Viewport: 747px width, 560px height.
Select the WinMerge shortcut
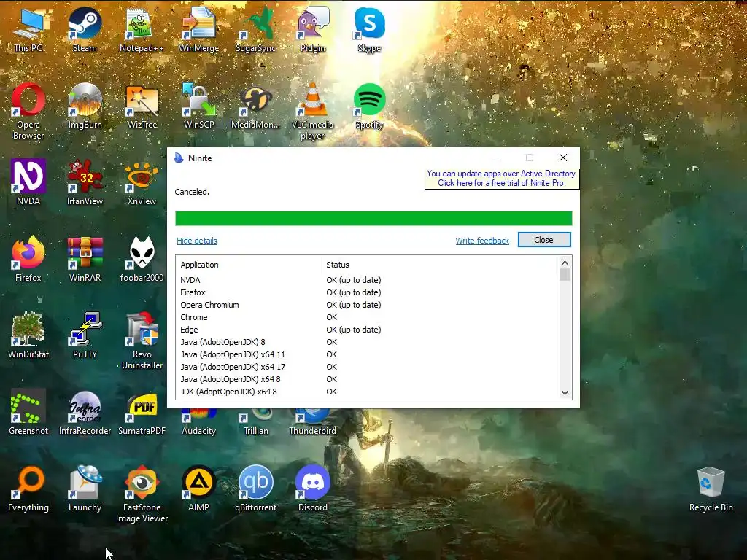198,29
